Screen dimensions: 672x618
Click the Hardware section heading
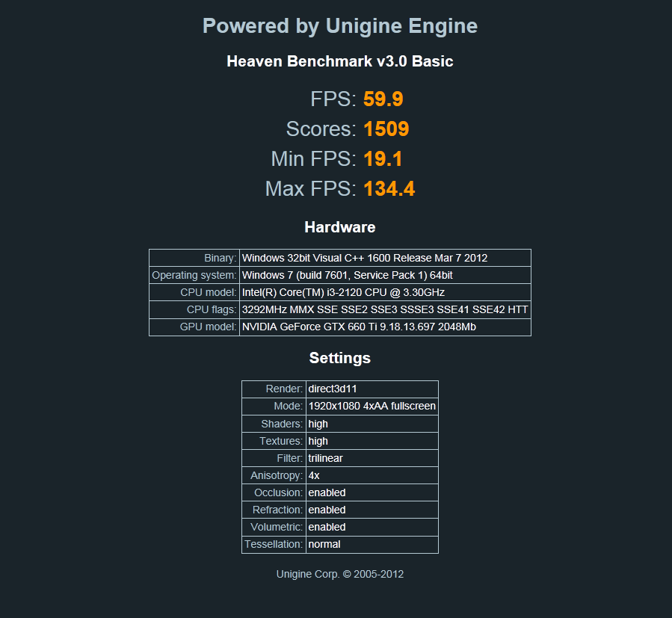tap(340, 227)
